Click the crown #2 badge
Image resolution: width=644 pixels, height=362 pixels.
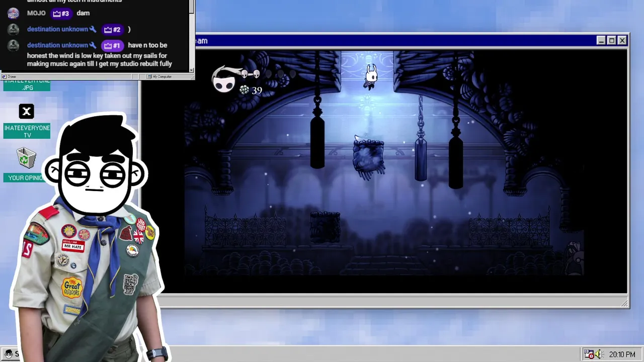click(x=112, y=30)
